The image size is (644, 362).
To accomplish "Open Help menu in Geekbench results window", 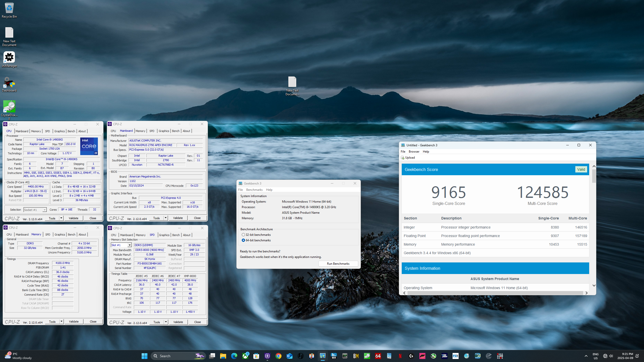I will click(426, 152).
